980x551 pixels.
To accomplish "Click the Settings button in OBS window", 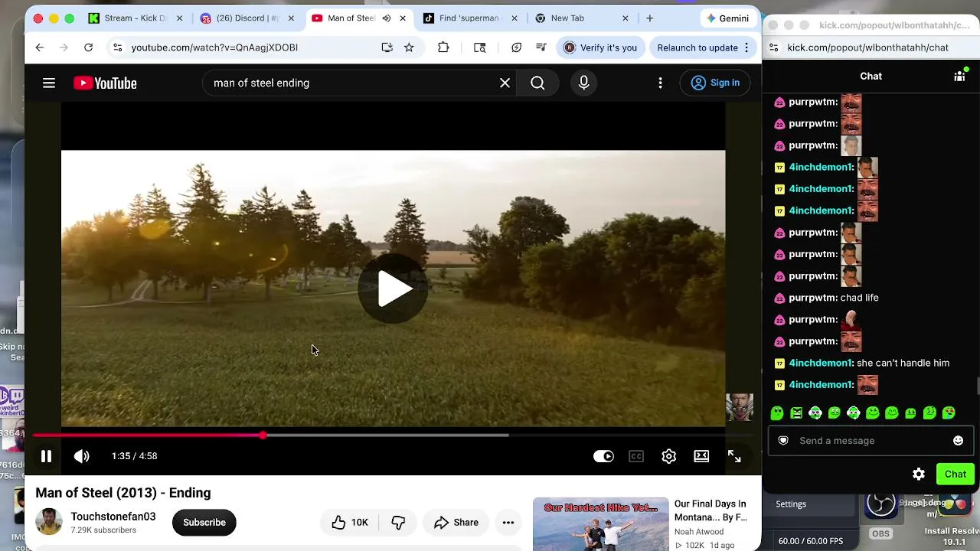I will [x=791, y=504].
